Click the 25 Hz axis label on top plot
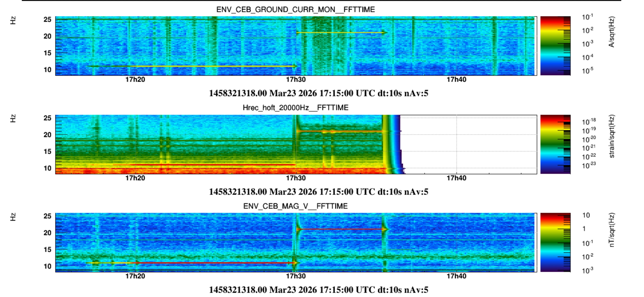 (48, 19)
